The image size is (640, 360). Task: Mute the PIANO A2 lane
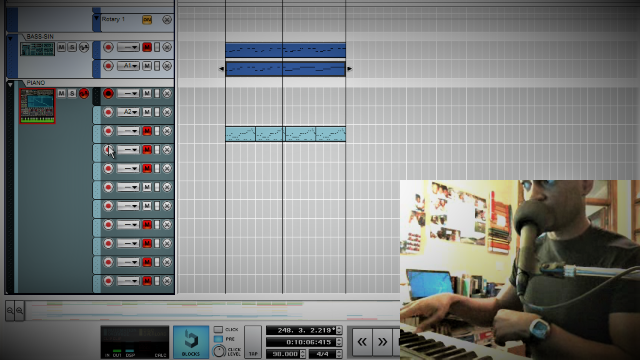click(x=147, y=112)
